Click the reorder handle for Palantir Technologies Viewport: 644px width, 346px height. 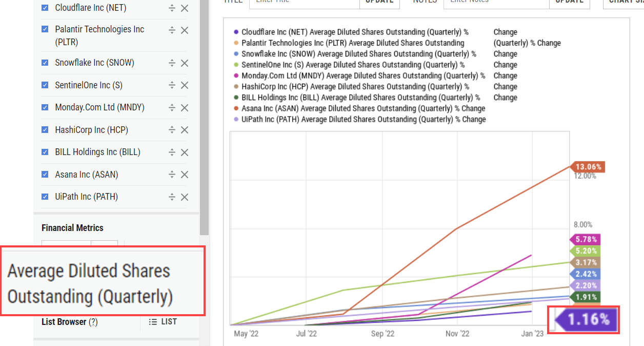(x=172, y=30)
